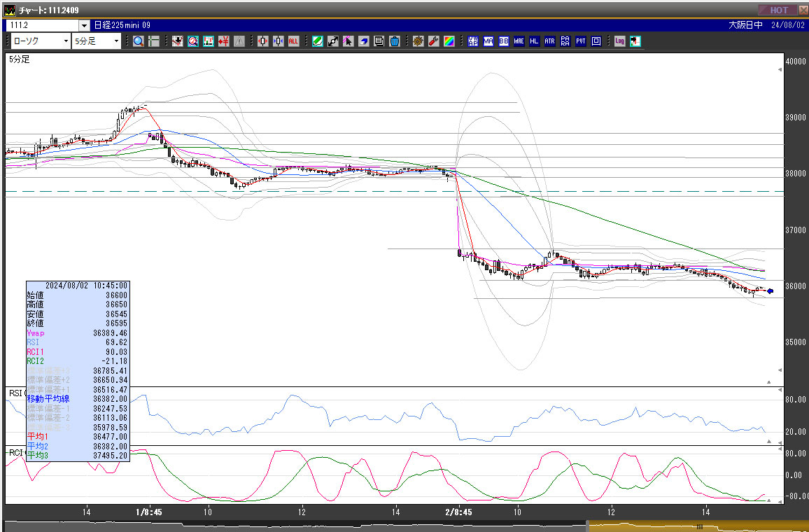The width and height of the screenshot is (809, 532).
Task: Click the blue trash bin icon
Action: coord(394,41)
